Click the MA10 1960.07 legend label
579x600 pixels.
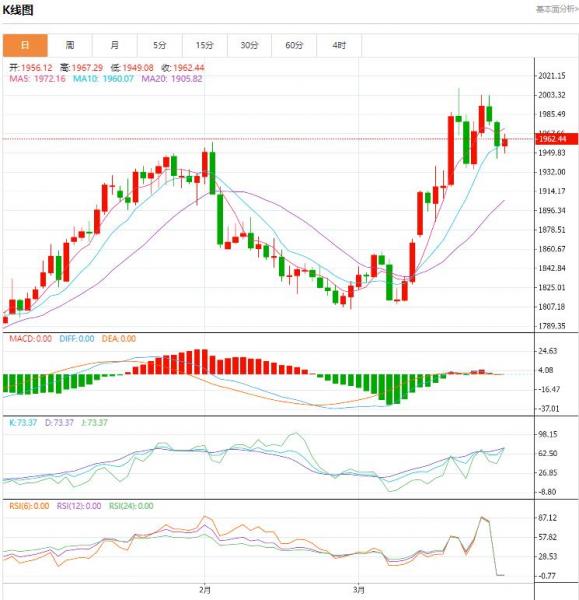coord(103,79)
